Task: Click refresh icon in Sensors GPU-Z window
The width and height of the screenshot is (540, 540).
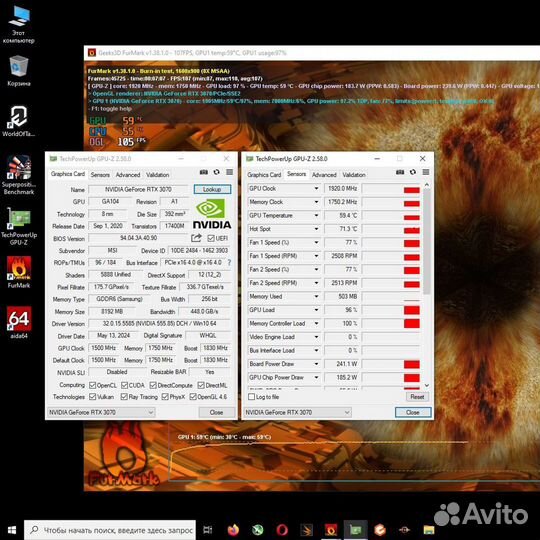Action: click(x=413, y=172)
